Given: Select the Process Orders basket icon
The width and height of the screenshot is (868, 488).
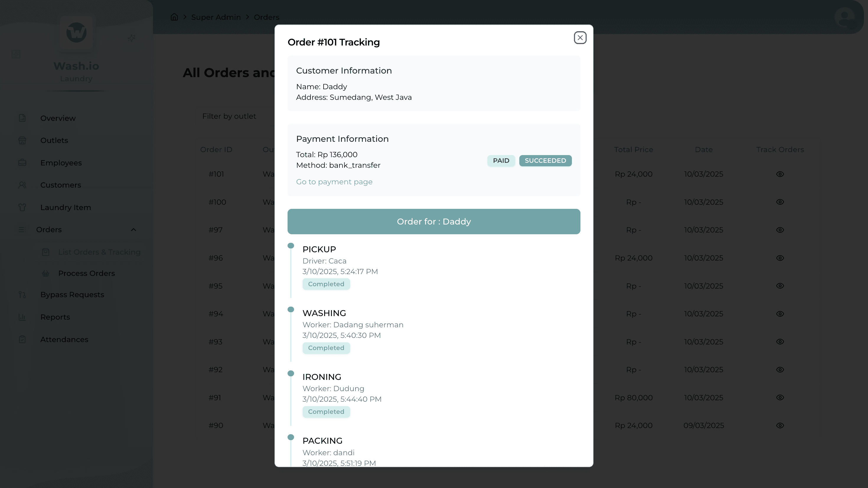Looking at the screenshot, I should (46, 274).
